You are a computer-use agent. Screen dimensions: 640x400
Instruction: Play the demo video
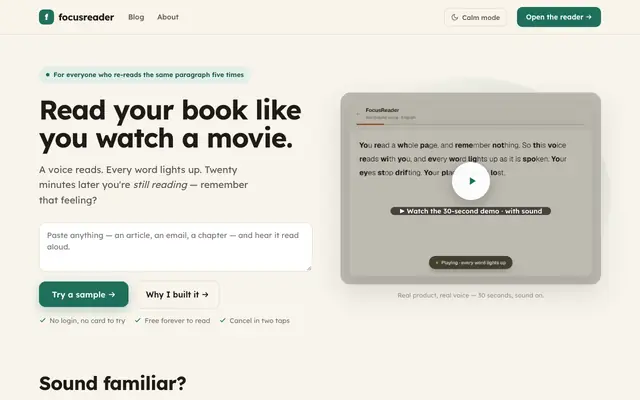coord(471,181)
